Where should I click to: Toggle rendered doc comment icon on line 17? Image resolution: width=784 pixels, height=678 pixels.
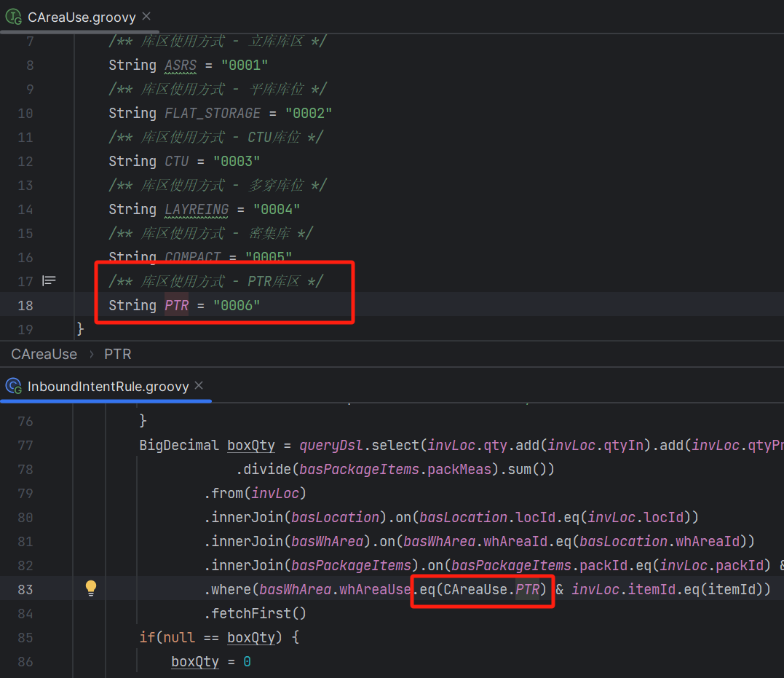(49, 280)
